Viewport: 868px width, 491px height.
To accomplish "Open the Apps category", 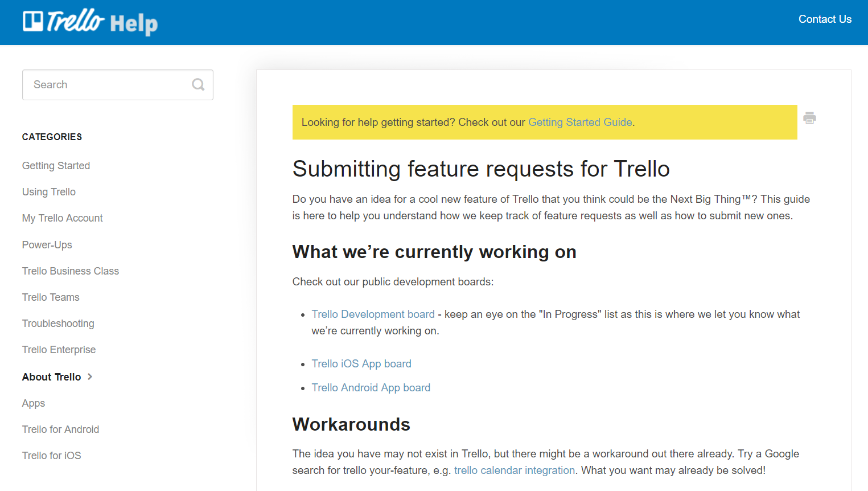I will click(33, 403).
